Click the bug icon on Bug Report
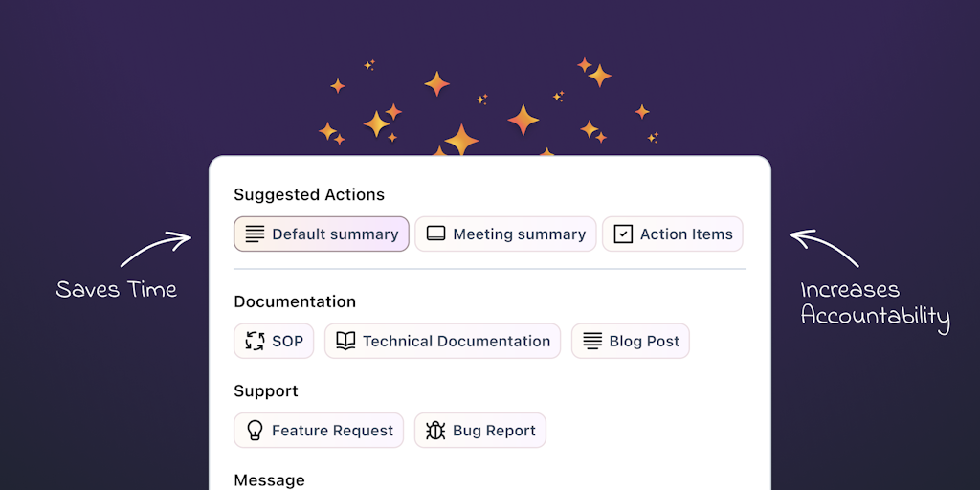This screenshot has width=980, height=490. point(435,431)
